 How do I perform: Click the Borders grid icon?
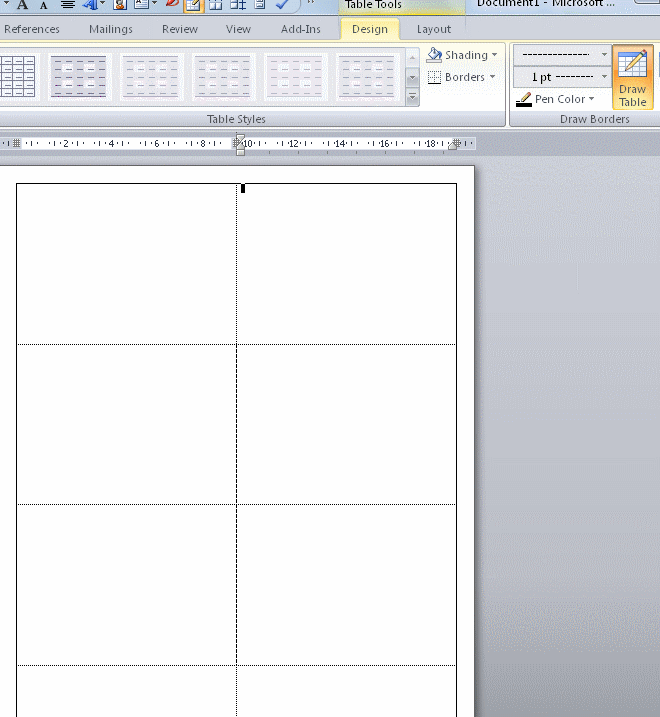(x=434, y=77)
